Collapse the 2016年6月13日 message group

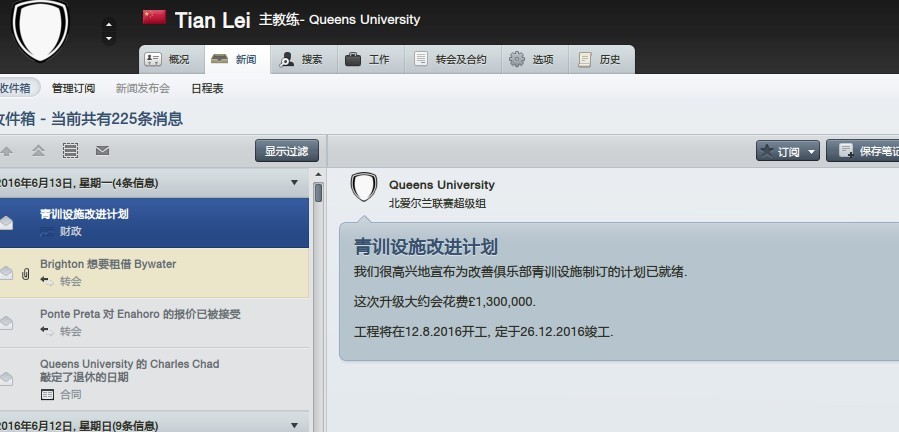(294, 183)
